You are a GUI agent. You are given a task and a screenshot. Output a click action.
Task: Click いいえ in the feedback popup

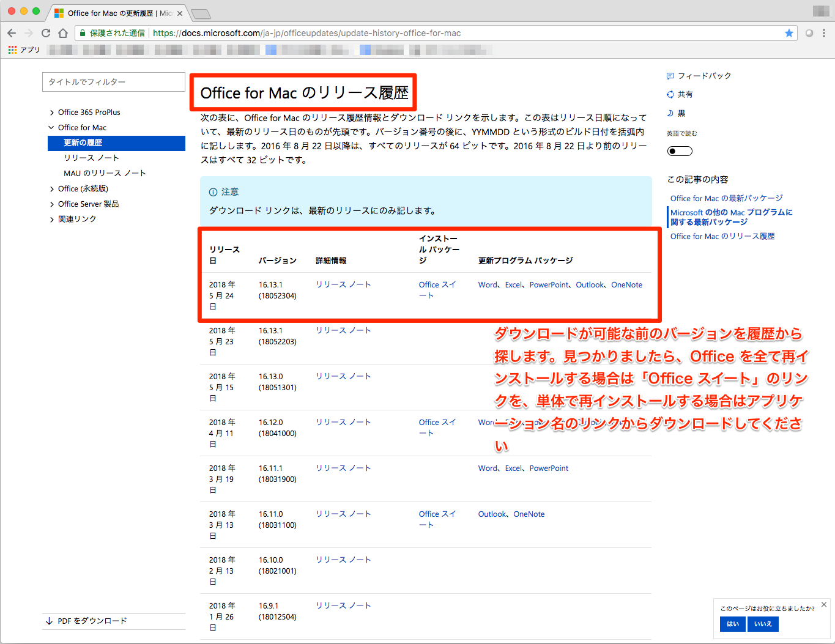763,624
